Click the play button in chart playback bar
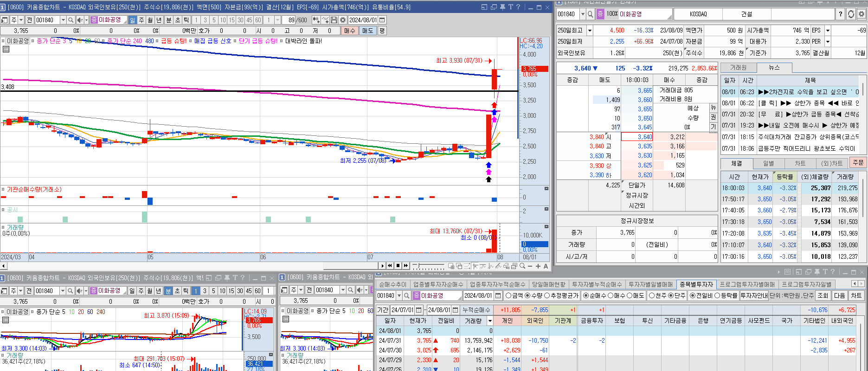This screenshot has height=371, width=868. pyautogui.click(x=383, y=266)
